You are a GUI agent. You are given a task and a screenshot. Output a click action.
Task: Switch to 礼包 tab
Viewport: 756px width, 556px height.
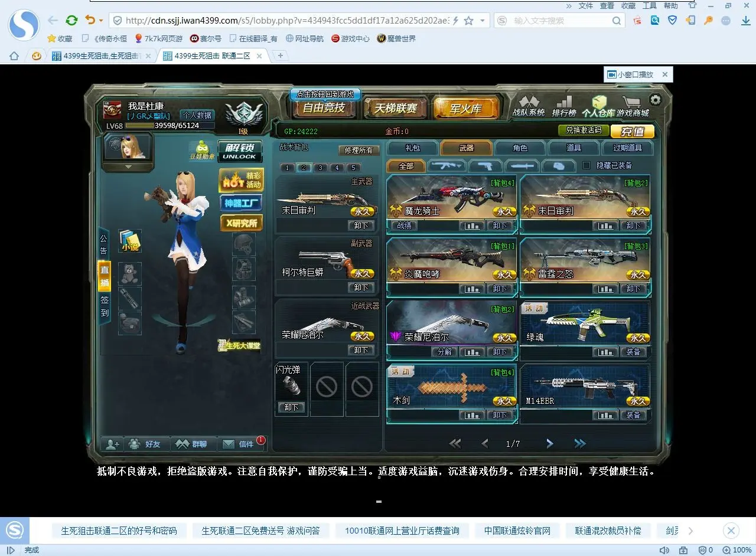[412, 148]
